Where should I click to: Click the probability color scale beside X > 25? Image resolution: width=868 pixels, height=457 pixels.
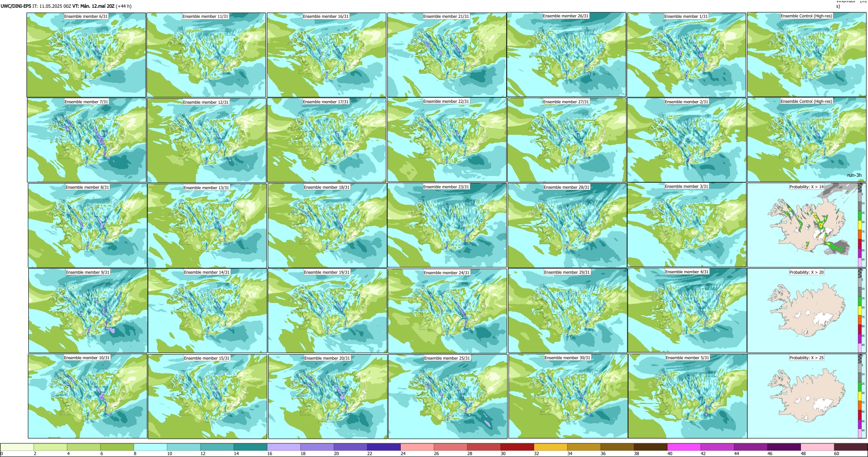[860, 396]
